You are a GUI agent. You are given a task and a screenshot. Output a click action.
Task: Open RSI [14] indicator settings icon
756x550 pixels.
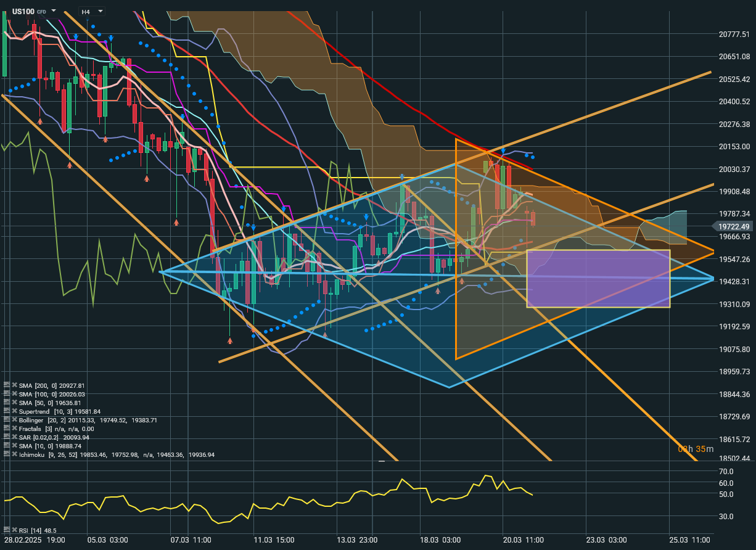(x=7, y=530)
